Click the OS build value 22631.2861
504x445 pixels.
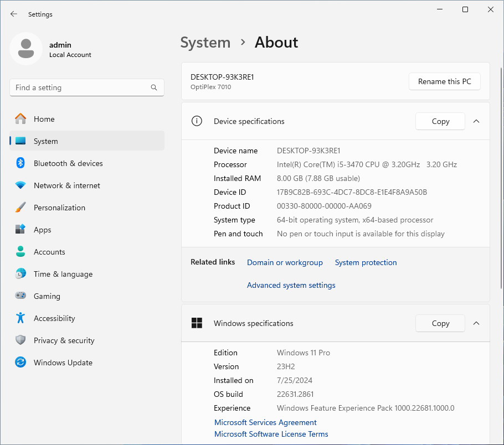coord(295,394)
